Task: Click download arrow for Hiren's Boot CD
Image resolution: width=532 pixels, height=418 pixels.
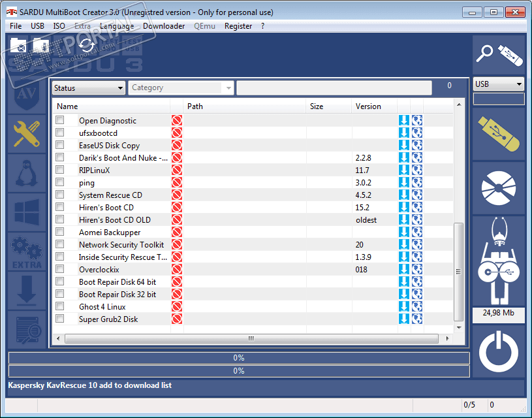Action: (x=404, y=208)
